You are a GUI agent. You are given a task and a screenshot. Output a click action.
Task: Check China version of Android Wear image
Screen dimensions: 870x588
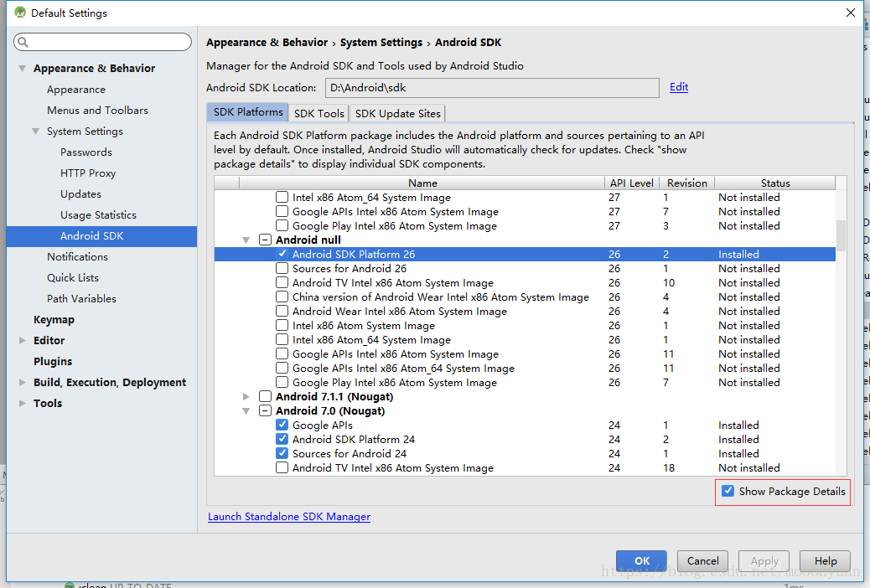point(282,297)
